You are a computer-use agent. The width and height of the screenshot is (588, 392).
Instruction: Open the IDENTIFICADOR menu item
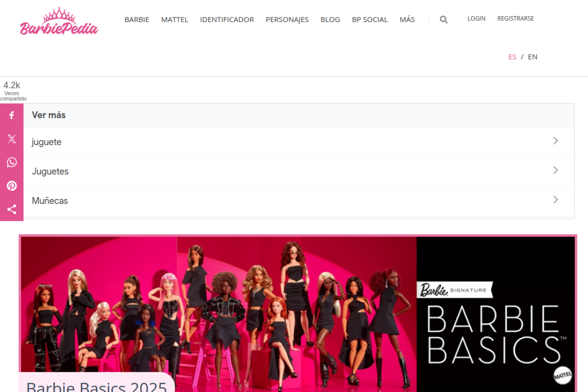(227, 19)
